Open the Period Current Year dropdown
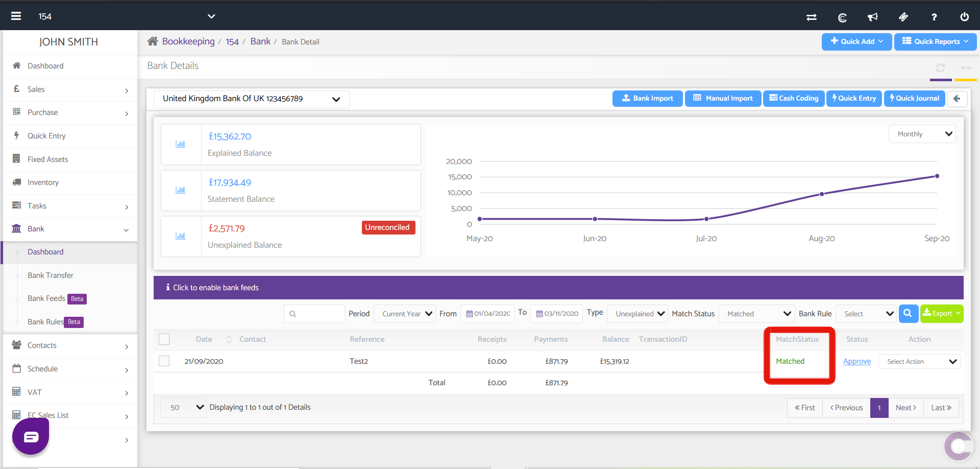Screen dimensions: 980x469 (x=404, y=314)
